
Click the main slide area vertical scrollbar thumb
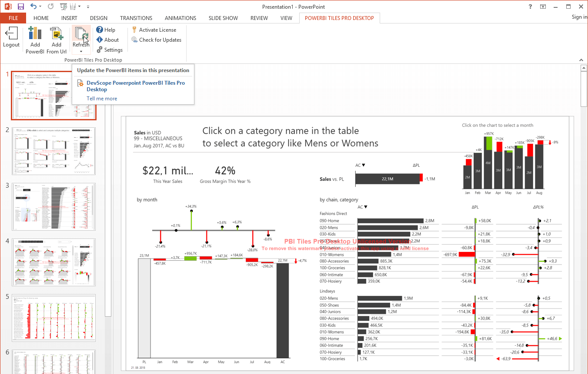584,89
